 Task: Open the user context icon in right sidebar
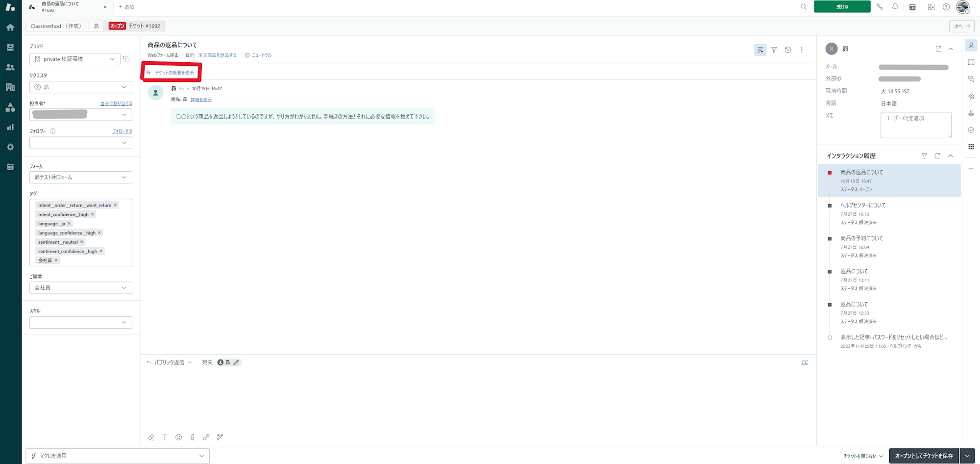coord(971,46)
